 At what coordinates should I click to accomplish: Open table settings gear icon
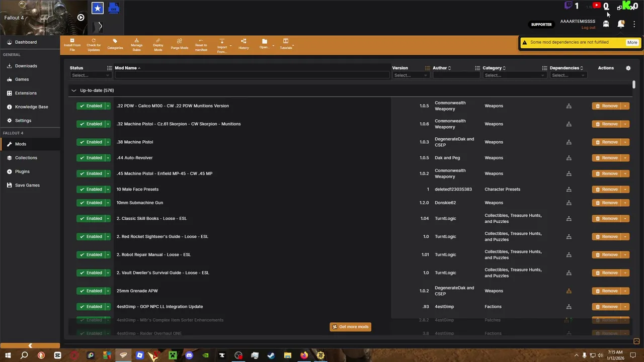click(628, 68)
